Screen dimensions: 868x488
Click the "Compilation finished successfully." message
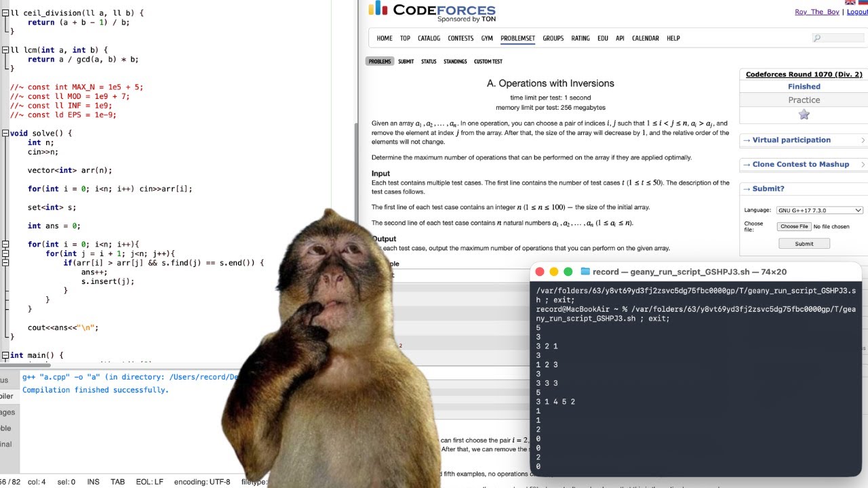pos(96,390)
